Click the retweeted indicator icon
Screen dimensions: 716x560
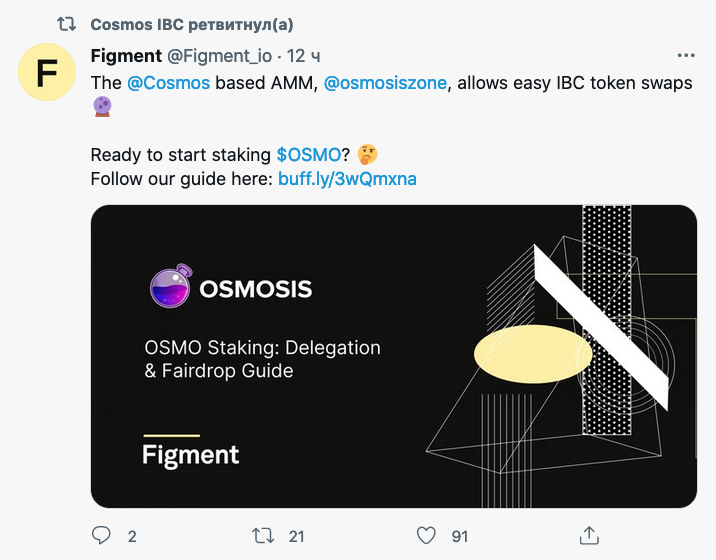click(x=67, y=24)
